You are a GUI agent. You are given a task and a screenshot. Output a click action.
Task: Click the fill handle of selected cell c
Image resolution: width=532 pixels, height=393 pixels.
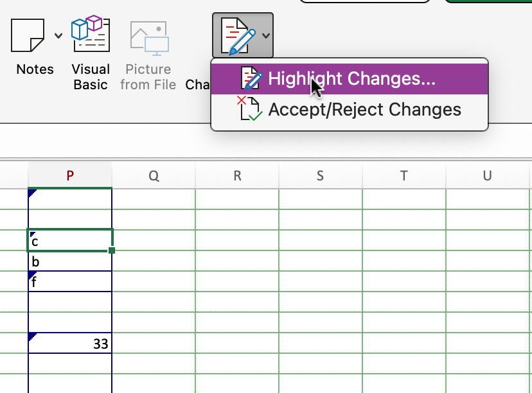point(112,250)
